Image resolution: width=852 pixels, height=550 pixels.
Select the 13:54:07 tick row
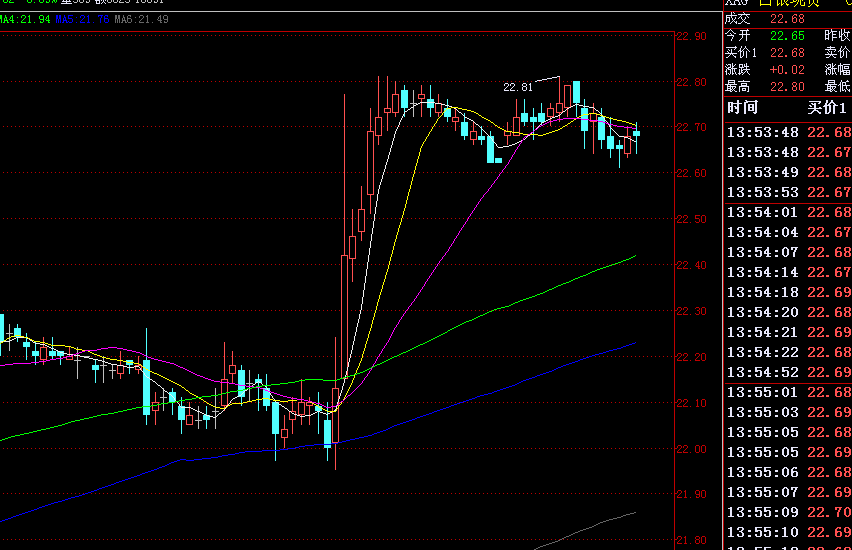(788, 253)
